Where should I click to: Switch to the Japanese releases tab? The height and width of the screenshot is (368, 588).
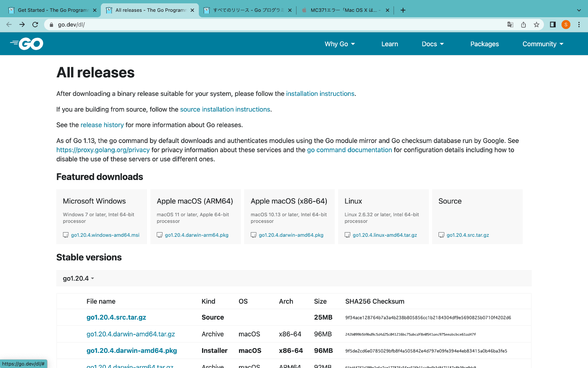coord(248,10)
